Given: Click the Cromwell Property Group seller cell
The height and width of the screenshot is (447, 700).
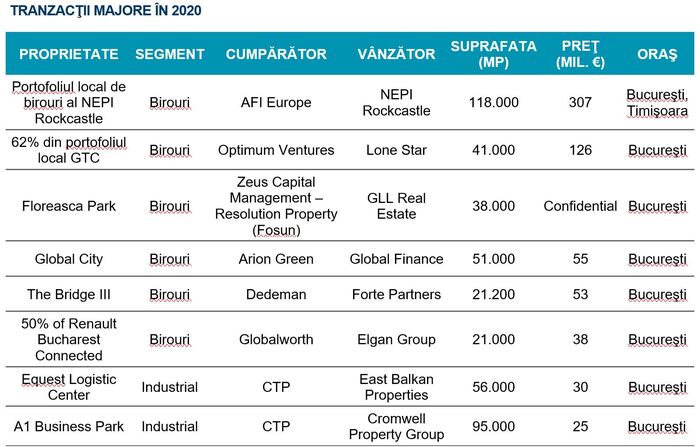Looking at the screenshot, I should (396, 427).
